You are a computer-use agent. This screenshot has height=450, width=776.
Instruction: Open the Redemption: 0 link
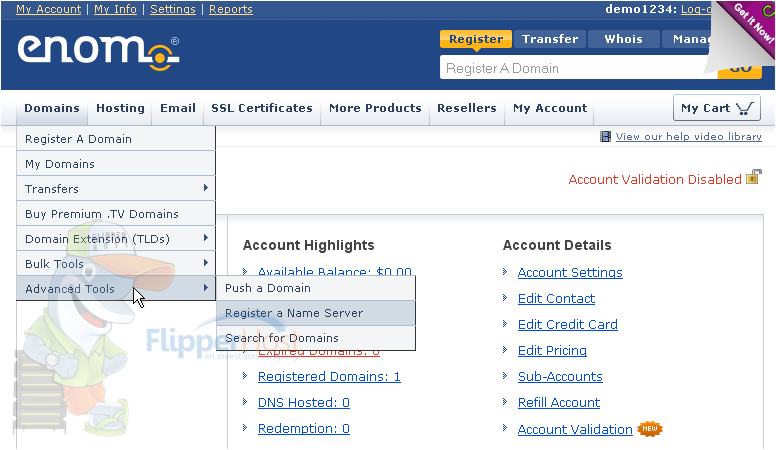point(304,428)
